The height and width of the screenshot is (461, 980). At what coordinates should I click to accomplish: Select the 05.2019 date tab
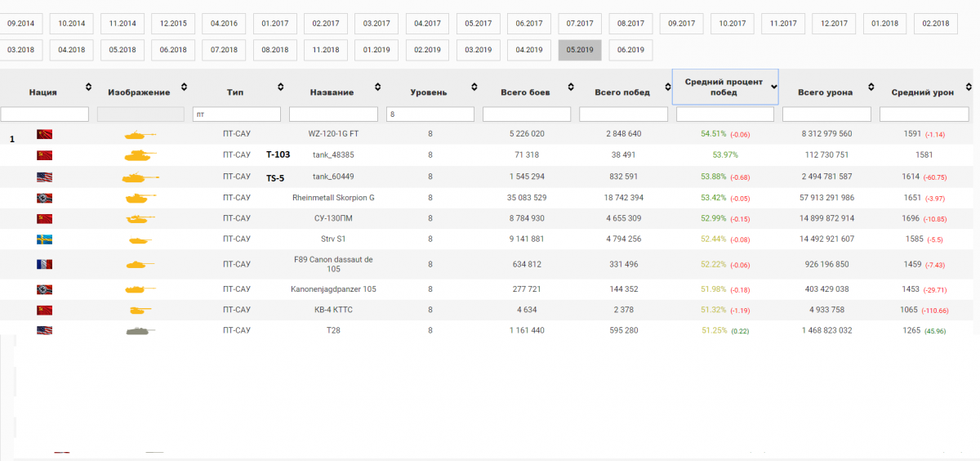click(580, 50)
